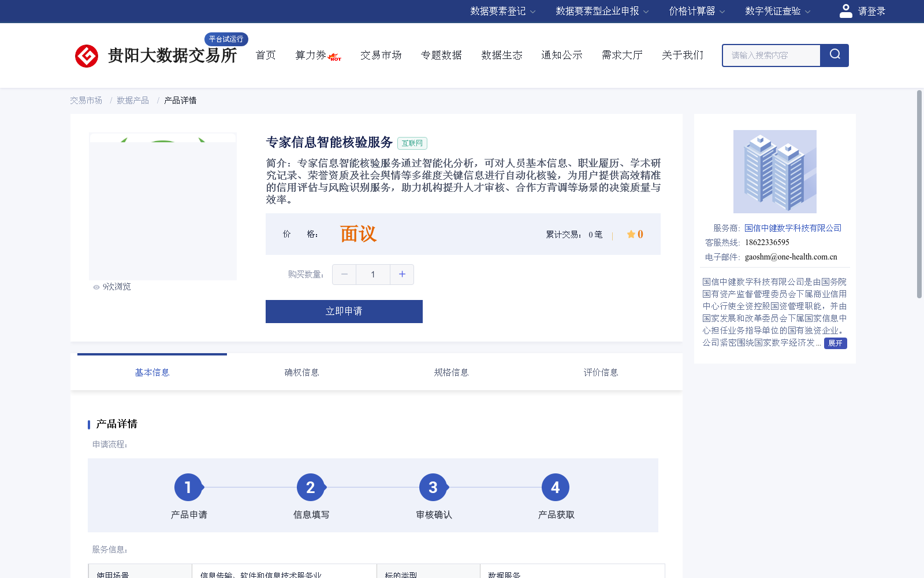Switch to 规格信息 tab
The width and height of the screenshot is (924, 578).
(x=451, y=372)
